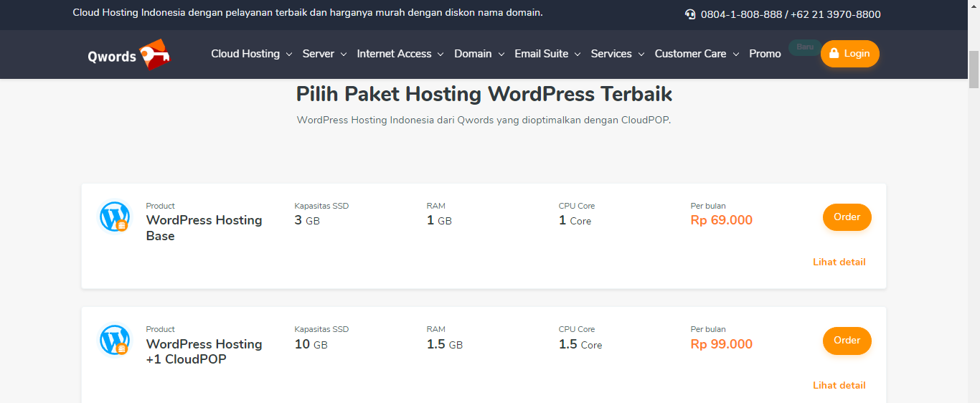Viewport: 980px width, 403px height.
Task: Expand the Cloud Hosting dropdown menu
Action: (x=251, y=54)
